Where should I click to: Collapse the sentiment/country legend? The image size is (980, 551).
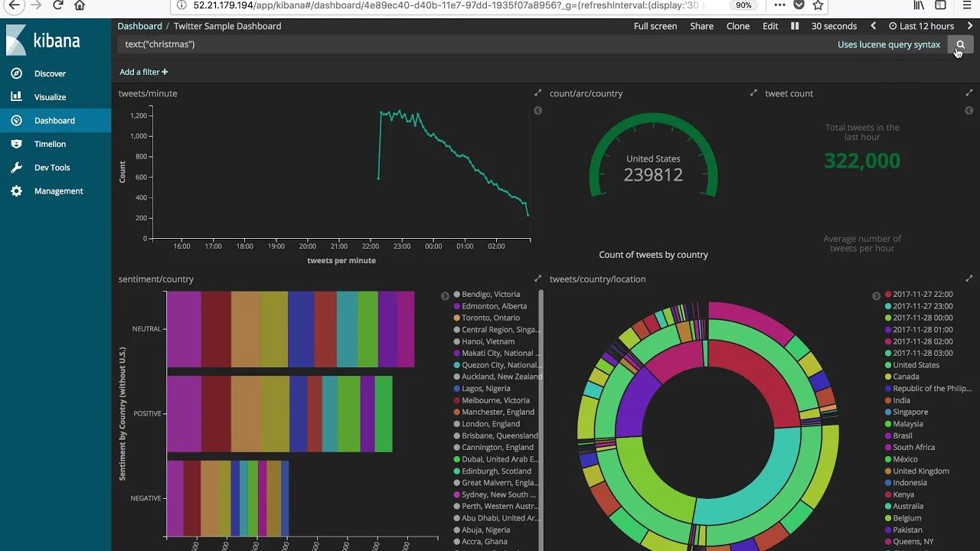click(445, 296)
